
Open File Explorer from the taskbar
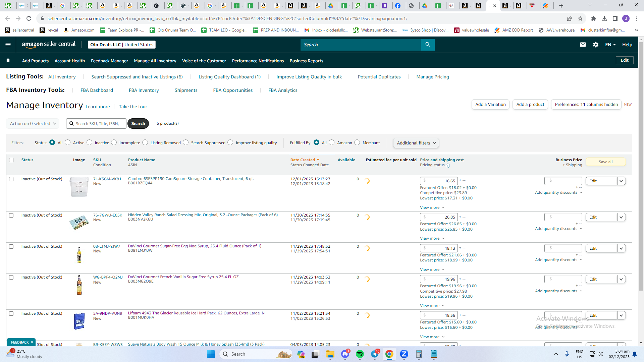[330, 354]
